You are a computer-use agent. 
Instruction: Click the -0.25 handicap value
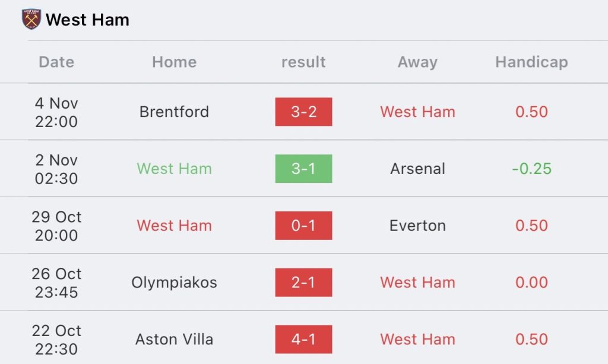click(x=531, y=169)
